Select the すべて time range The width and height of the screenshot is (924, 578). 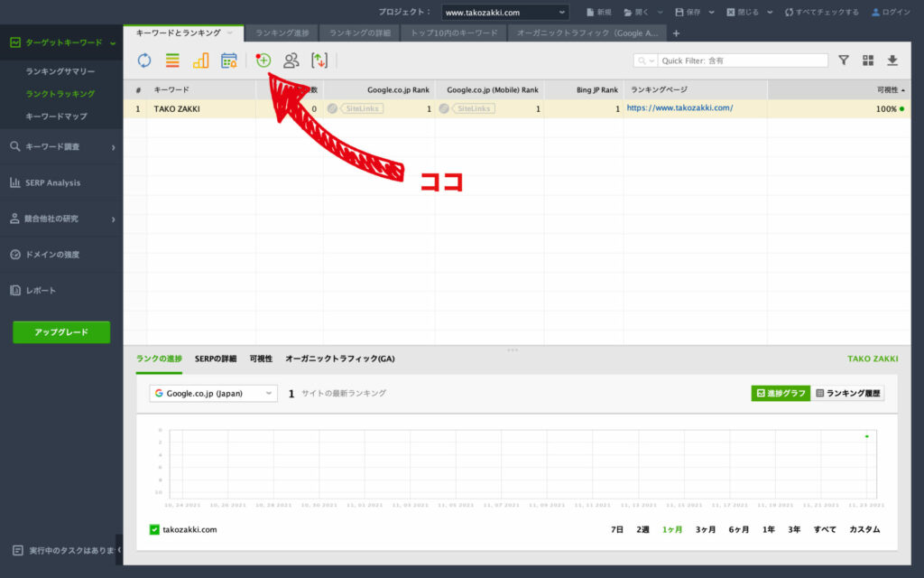coord(825,529)
